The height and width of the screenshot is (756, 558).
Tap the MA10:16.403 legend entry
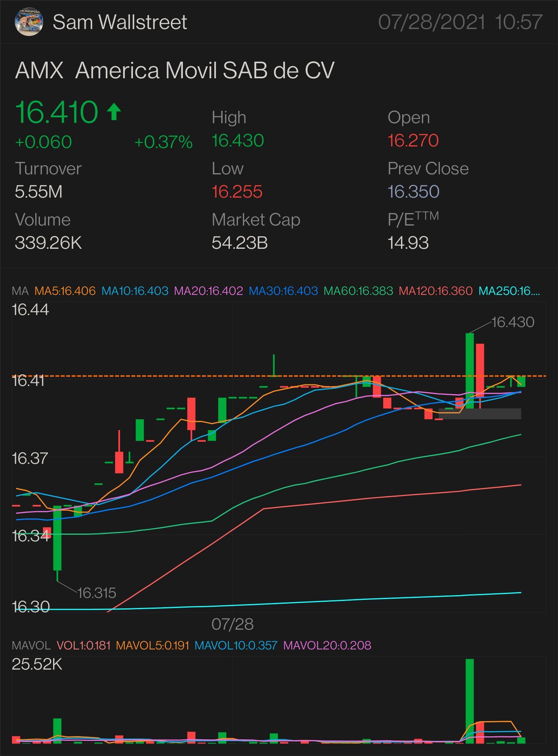tap(135, 291)
